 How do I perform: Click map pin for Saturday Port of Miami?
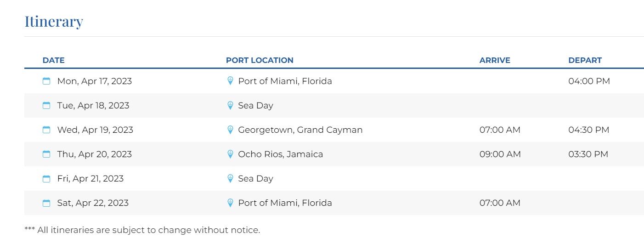click(231, 203)
